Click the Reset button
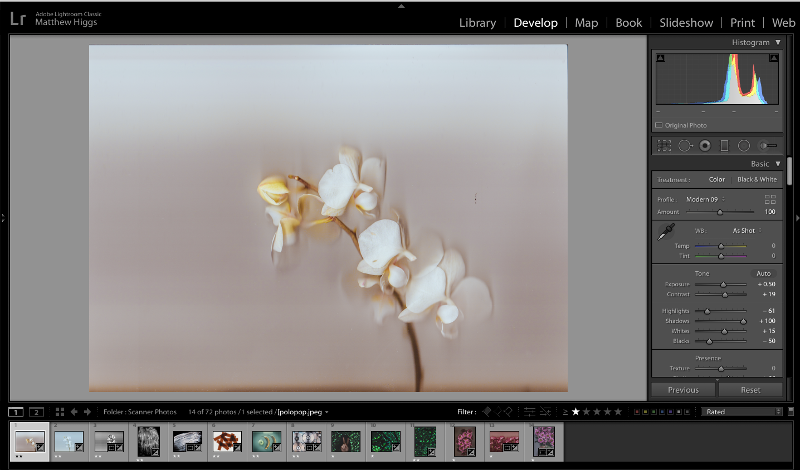This screenshot has width=800, height=470. click(x=750, y=390)
